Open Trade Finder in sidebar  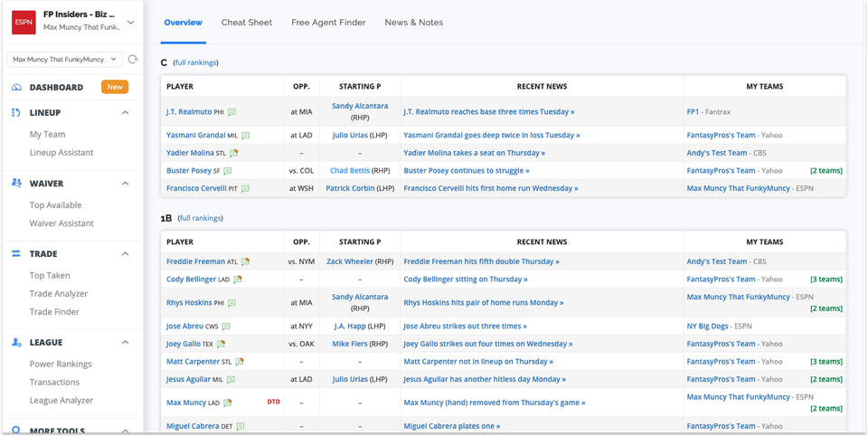(54, 312)
